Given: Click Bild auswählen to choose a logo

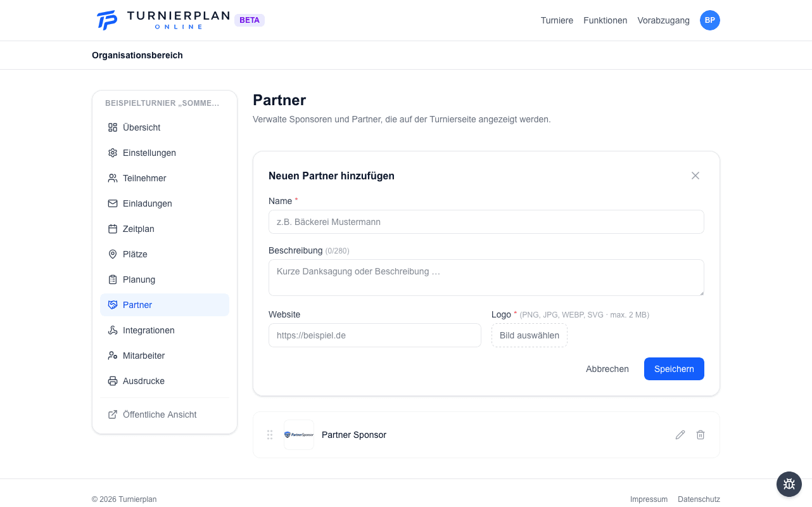Looking at the screenshot, I should (x=530, y=335).
